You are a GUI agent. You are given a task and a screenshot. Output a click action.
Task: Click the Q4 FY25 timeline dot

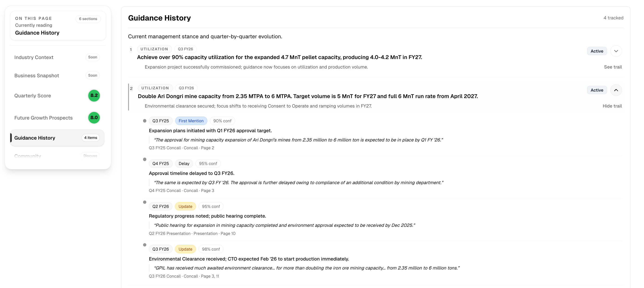click(x=144, y=159)
